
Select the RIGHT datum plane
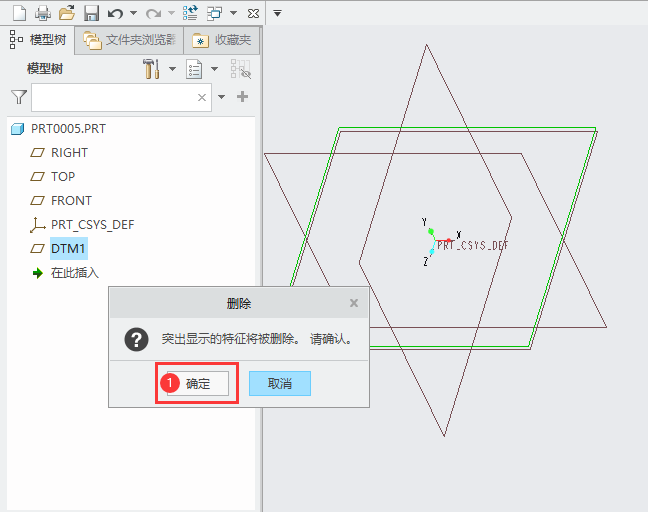point(69,153)
